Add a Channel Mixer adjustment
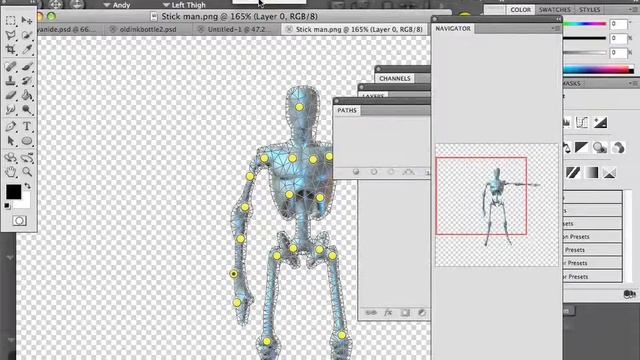Screen dimensions: 640x360 [x=618, y=147]
